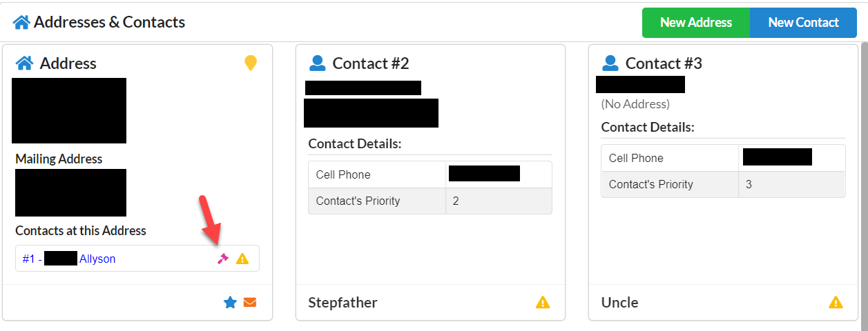Click the person icon on Contact #3
868x331 pixels.
click(610, 63)
